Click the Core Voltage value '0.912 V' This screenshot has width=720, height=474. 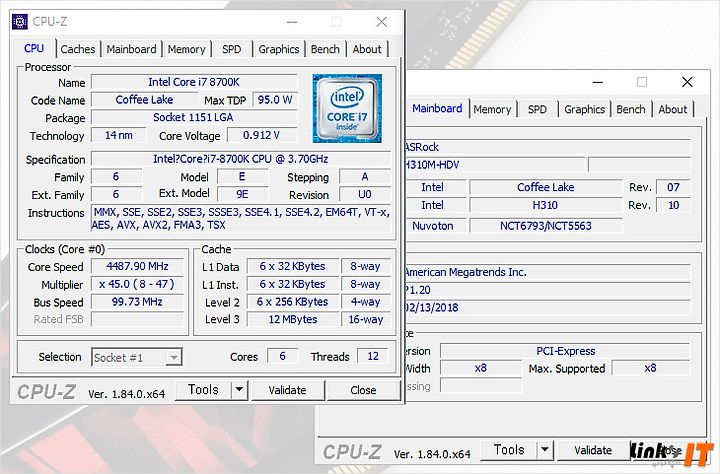(x=262, y=135)
